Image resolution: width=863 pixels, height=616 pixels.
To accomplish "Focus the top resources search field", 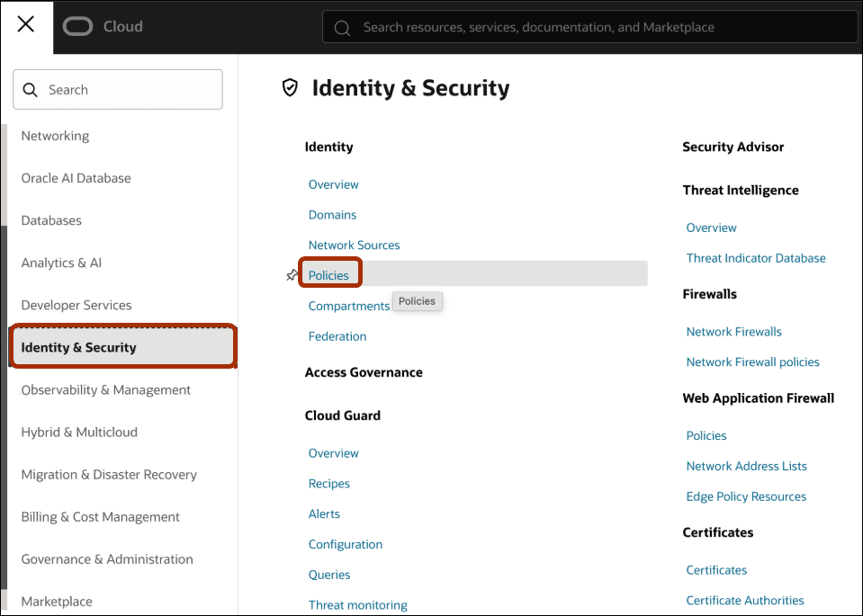I will (x=590, y=27).
